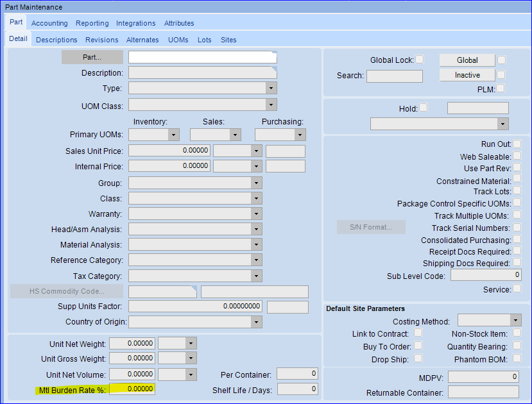This screenshot has height=404, width=532.
Task: Open the Head/Asm Analysis dropdown
Action: pos(257,229)
